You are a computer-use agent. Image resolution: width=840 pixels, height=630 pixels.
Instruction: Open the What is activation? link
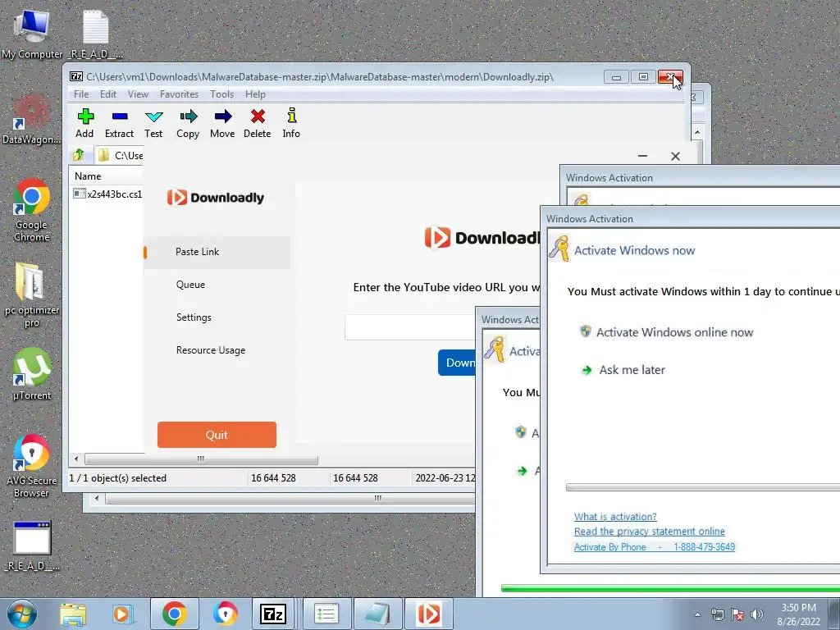(615, 517)
